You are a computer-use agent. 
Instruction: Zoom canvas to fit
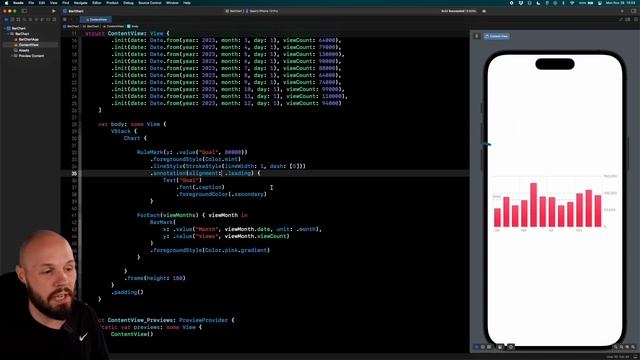tap(627, 347)
